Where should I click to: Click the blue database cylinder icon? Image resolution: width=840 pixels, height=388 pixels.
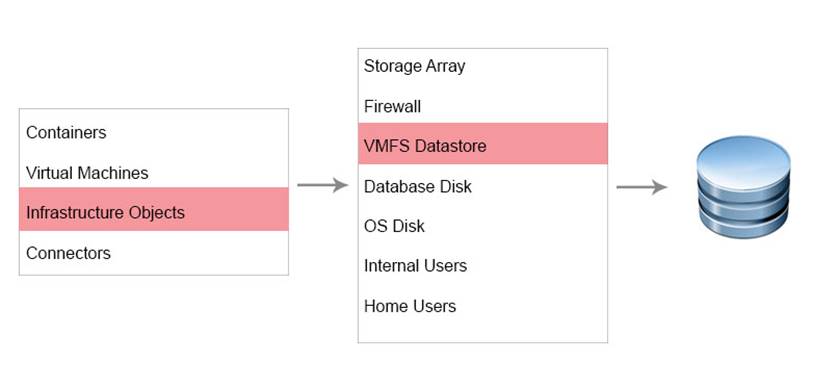(x=743, y=186)
